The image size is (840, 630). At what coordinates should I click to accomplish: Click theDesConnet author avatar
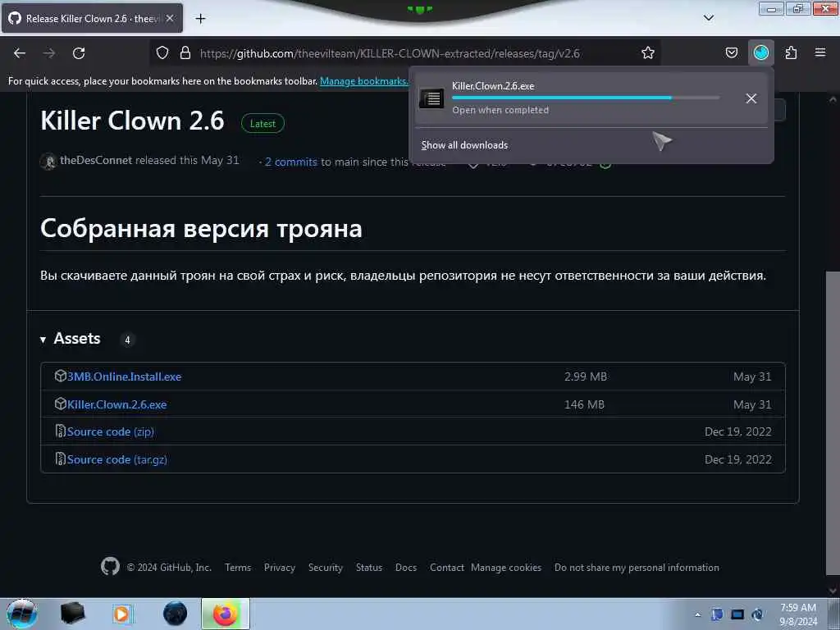48,162
